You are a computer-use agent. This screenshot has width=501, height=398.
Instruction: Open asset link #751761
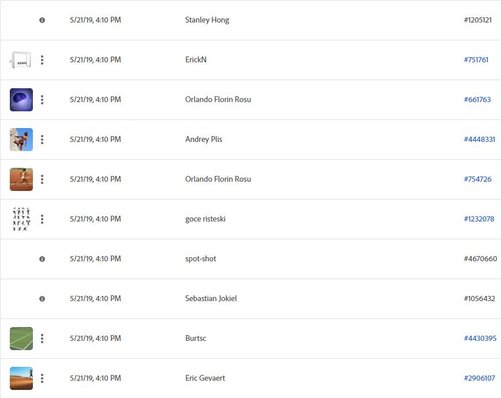point(476,60)
